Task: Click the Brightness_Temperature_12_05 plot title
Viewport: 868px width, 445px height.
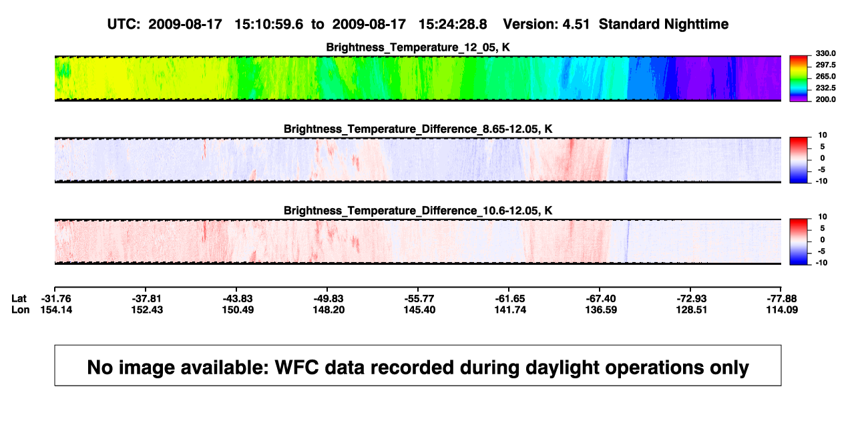Action: click(417, 47)
